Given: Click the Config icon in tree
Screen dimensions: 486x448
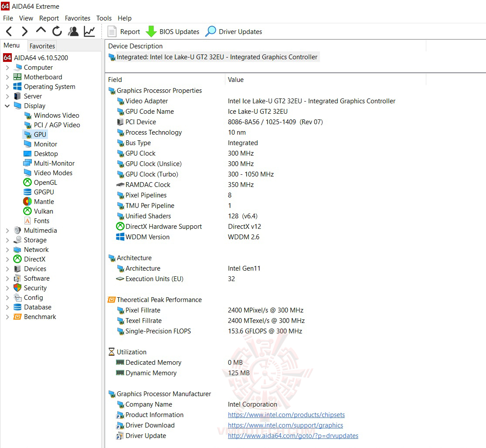Looking at the screenshot, I should point(18,297).
